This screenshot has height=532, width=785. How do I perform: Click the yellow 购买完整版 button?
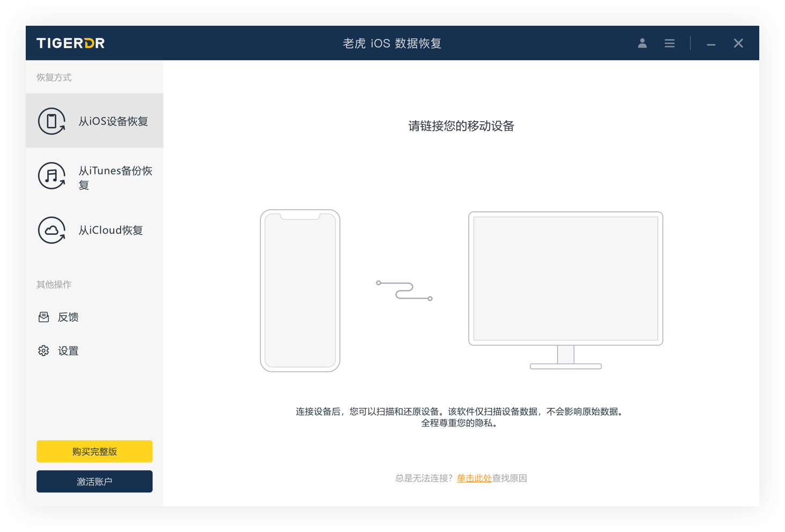pyautogui.click(x=94, y=452)
